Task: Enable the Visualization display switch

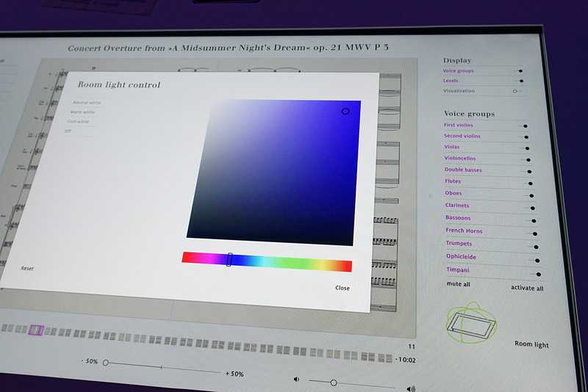Action: click(517, 91)
